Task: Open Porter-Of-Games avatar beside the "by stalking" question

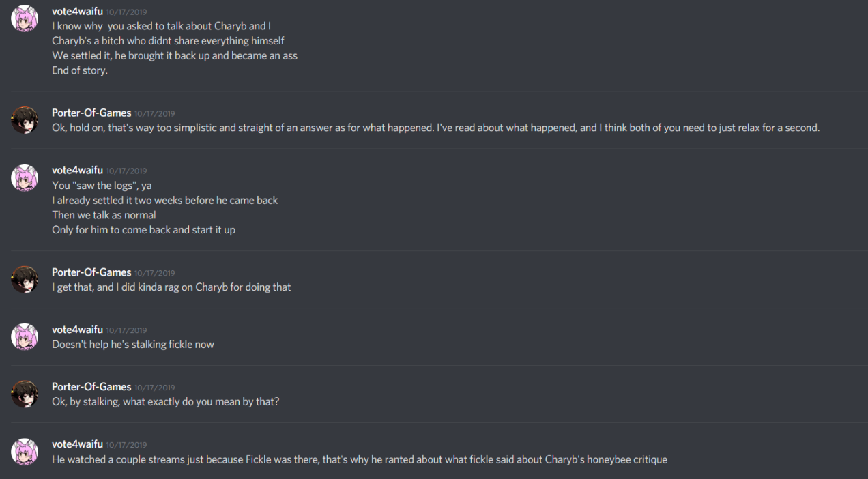Action: (x=25, y=394)
